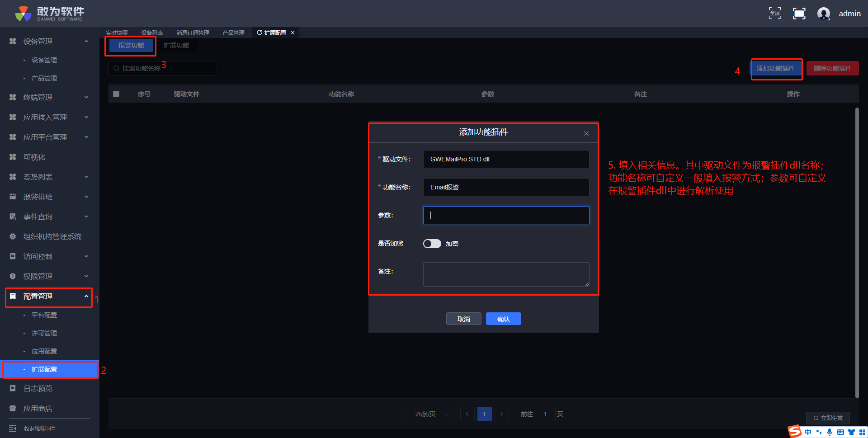Open the 25条/页 page size dropdown

point(429,414)
